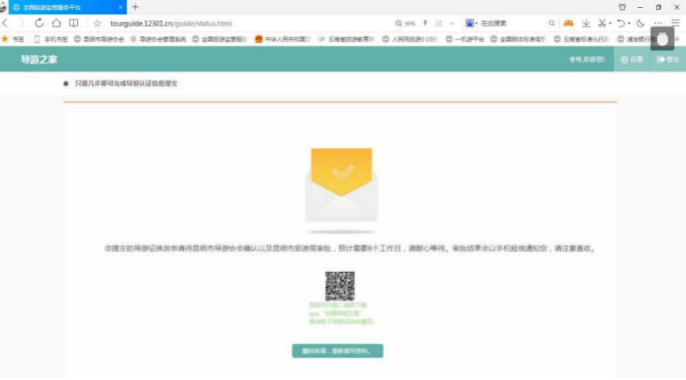
Task: Expand the undo closed-tab dropdown arrow
Action: pyautogui.click(x=629, y=23)
